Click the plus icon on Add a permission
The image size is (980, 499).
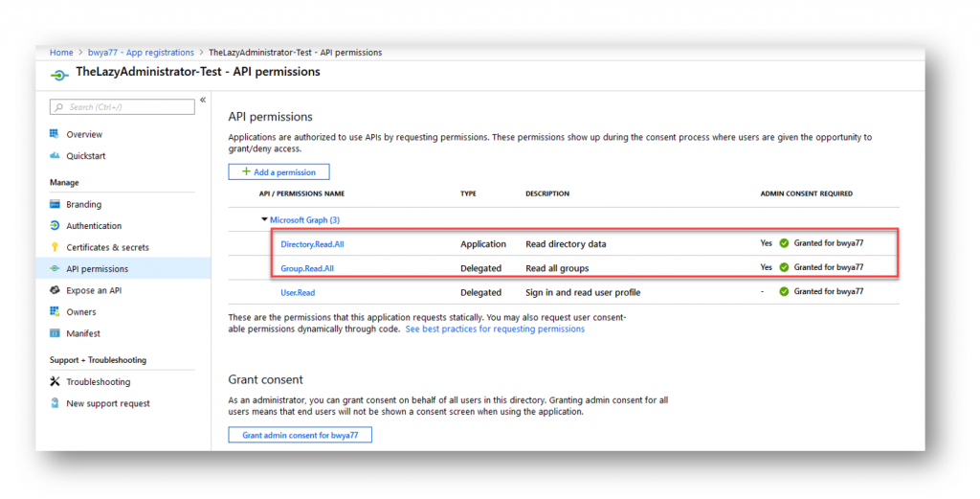[246, 171]
